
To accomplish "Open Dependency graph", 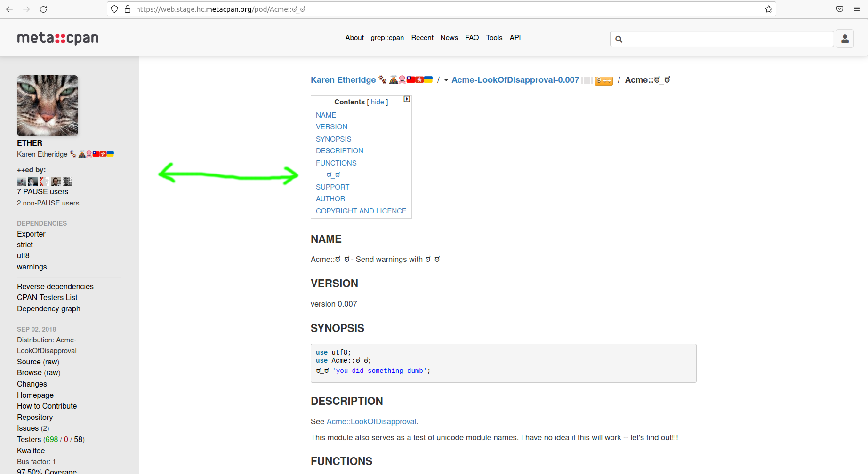I will (x=48, y=309).
